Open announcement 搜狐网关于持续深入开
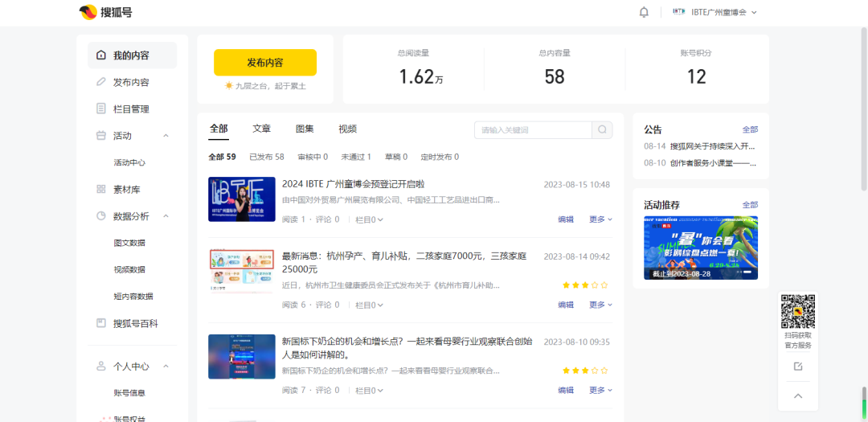Image resolution: width=868 pixels, height=422 pixels. tap(712, 147)
